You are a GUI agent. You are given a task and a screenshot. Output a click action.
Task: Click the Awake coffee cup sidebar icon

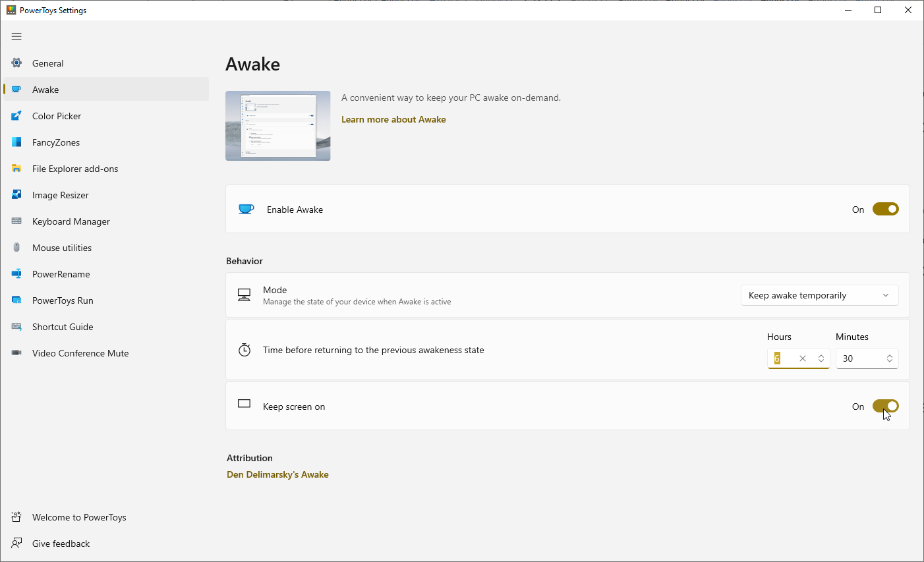tap(16, 90)
